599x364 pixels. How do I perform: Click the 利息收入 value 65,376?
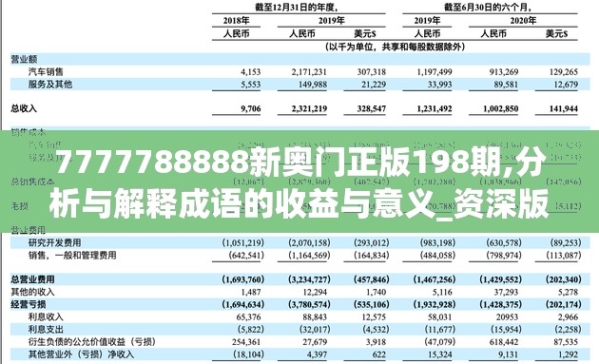(x=249, y=317)
